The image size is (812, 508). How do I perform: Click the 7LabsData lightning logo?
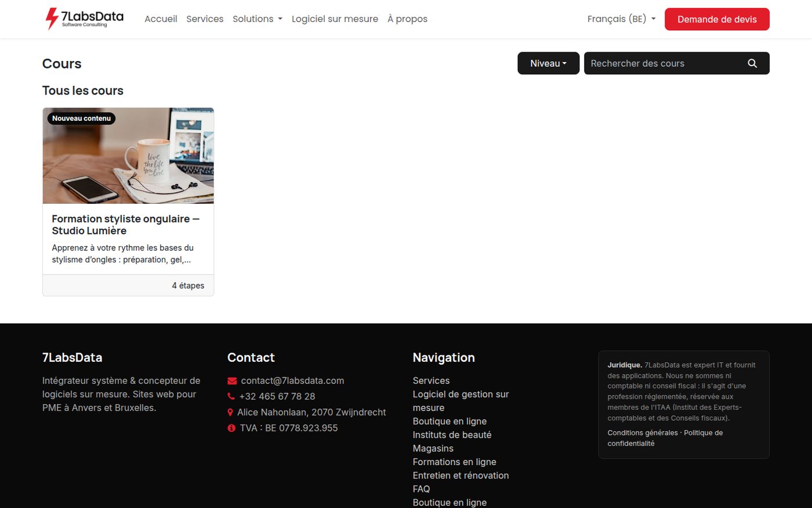point(84,19)
